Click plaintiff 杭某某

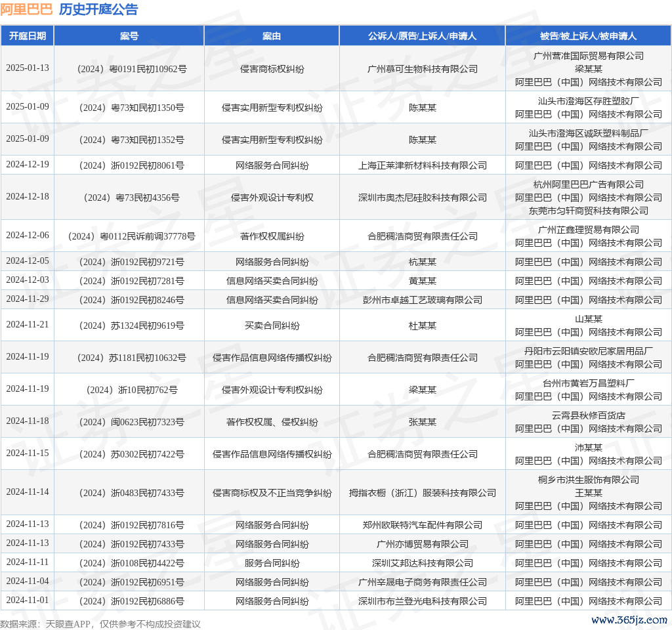coord(422,262)
